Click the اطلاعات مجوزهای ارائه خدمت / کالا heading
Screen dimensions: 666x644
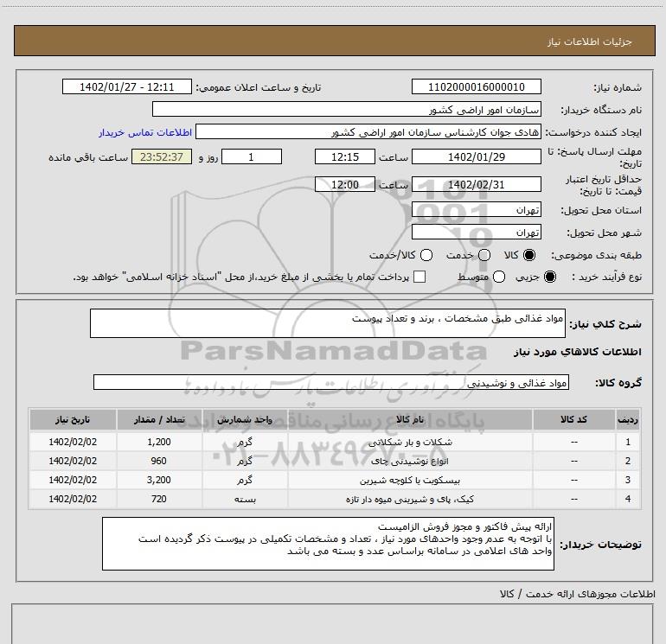click(577, 594)
